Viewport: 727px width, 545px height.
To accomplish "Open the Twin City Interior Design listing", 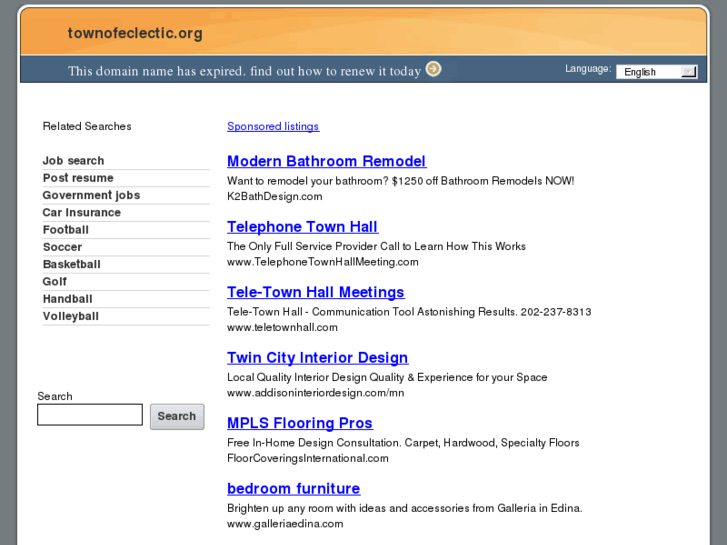I will click(317, 357).
